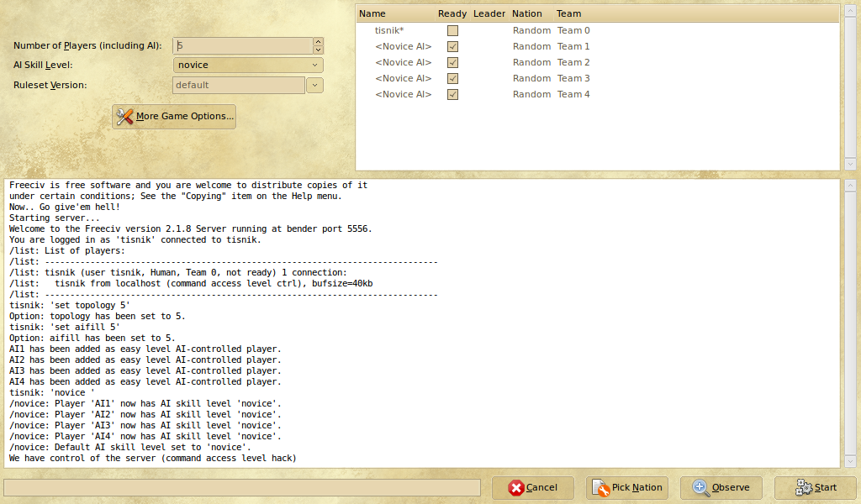
Task: Click the 'Default AI skill level set' log line
Action: coord(130,448)
